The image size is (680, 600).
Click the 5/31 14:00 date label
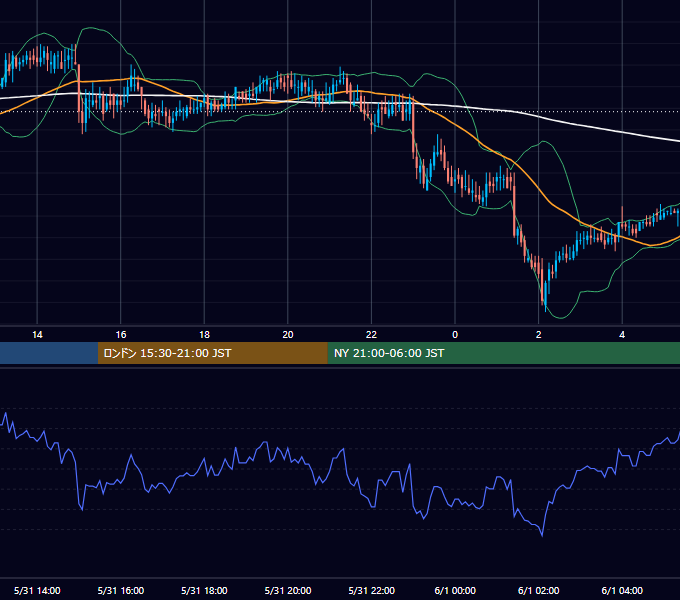37,590
